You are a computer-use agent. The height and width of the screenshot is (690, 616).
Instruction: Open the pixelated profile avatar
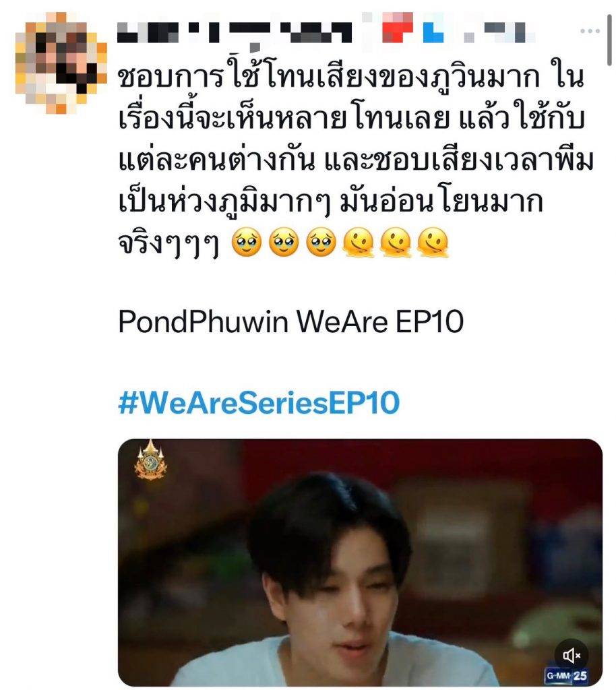pyautogui.click(x=61, y=62)
